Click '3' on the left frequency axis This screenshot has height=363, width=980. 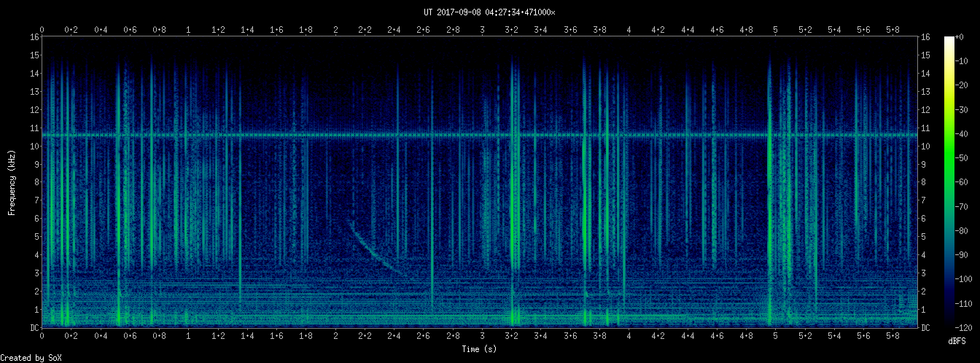point(36,273)
